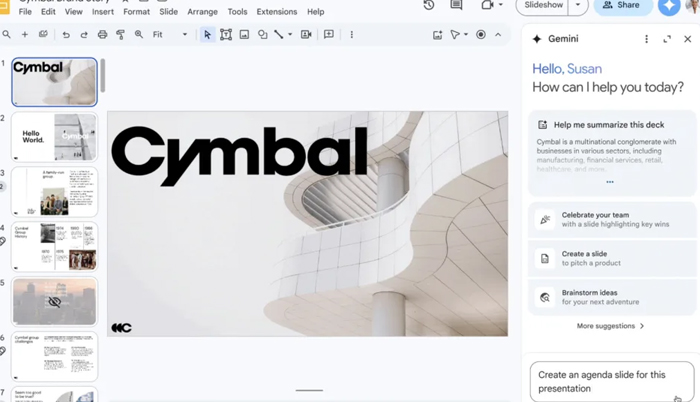Open the Arrange menu
The width and height of the screenshot is (700, 402).
click(202, 12)
